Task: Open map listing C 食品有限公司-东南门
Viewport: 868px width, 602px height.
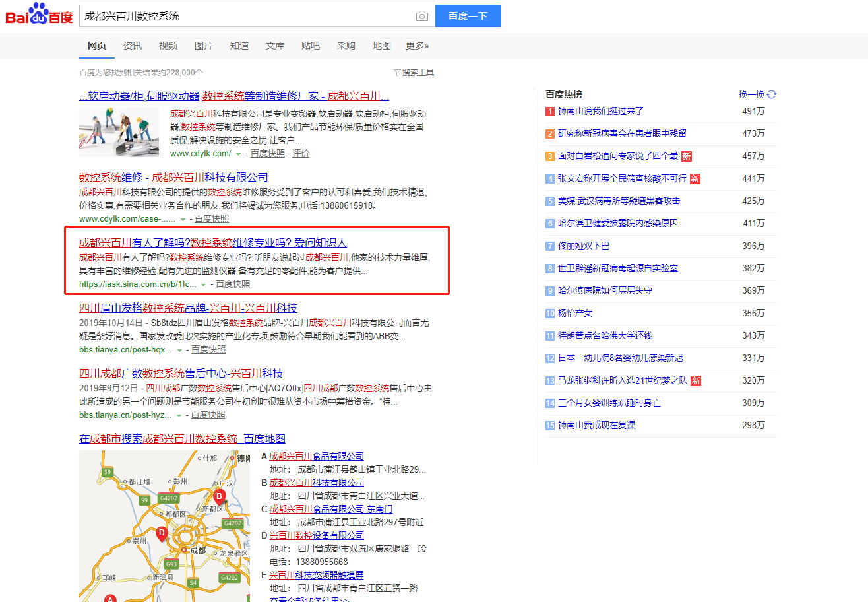Action: tap(330, 509)
